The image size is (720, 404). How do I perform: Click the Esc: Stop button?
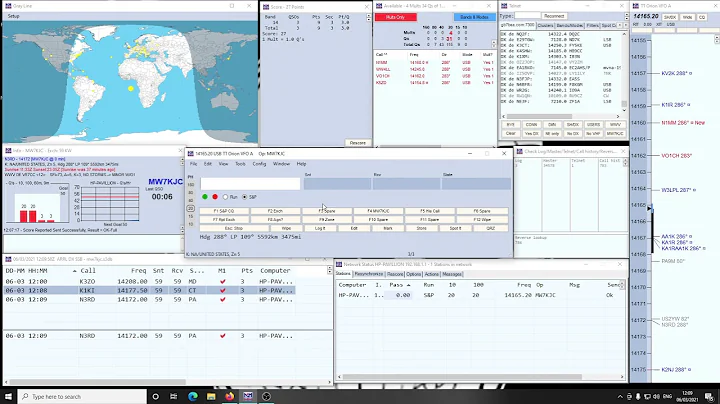pyautogui.click(x=234, y=228)
